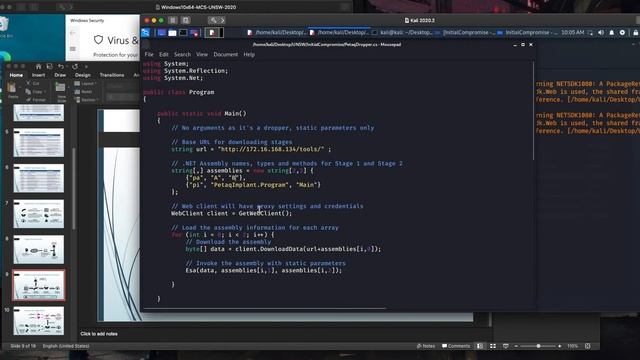
Task: Open the Mousepad Edit menu
Action: 164,54
